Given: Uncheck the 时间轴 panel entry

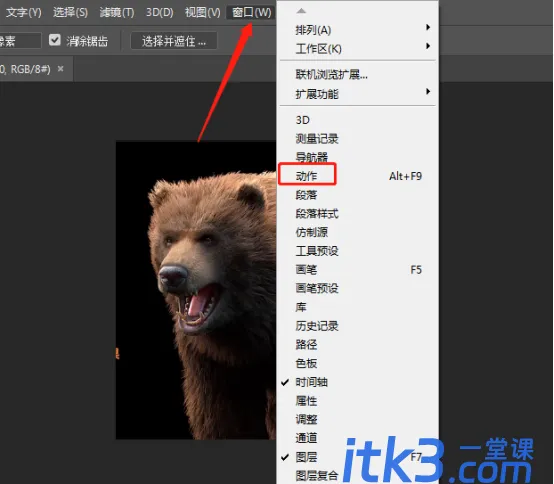Looking at the screenshot, I should point(358,382).
